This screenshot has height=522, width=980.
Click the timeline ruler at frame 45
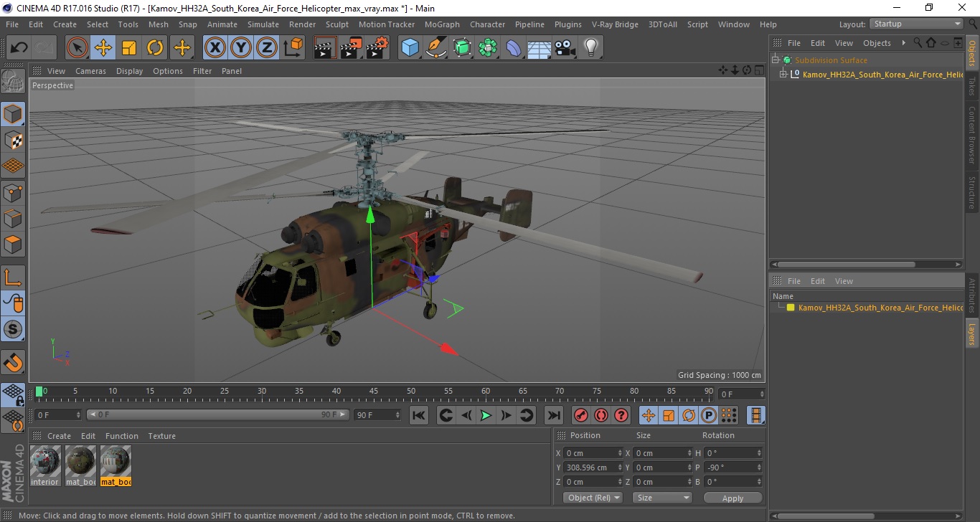(x=374, y=391)
